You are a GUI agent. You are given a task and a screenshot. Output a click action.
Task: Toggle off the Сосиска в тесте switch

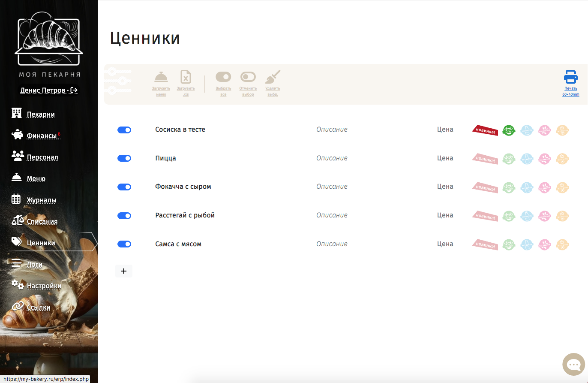coord(124,130)
